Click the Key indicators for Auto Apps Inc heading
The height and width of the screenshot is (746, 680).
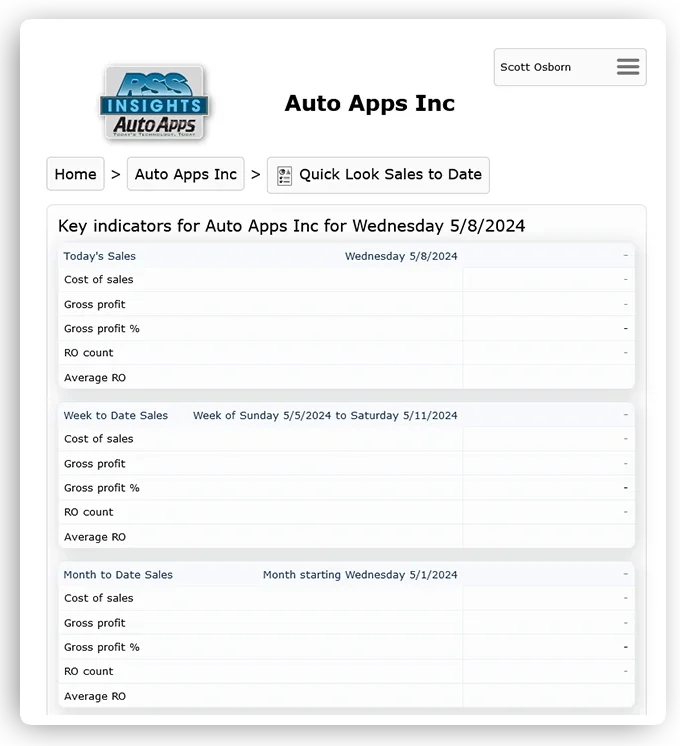[x=291, y=226]
